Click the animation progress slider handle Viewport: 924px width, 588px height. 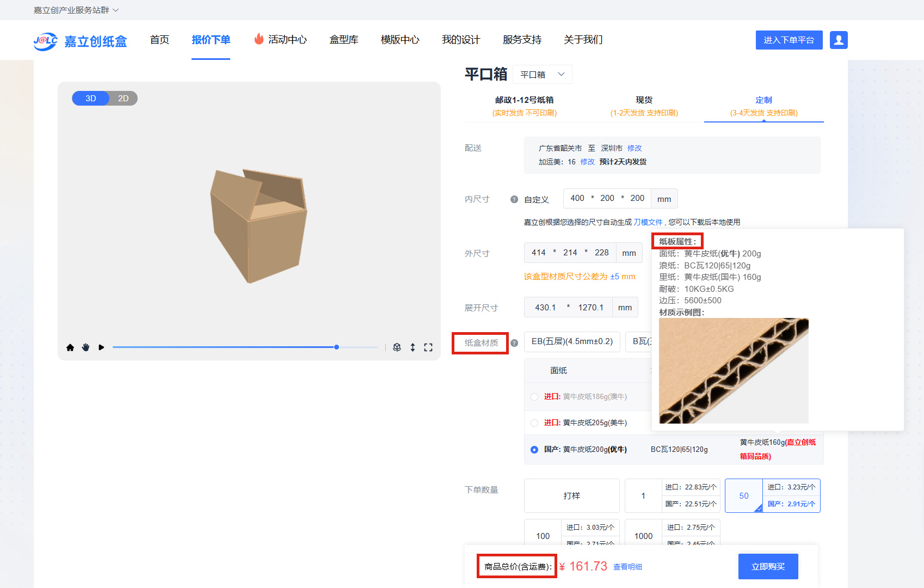[x=337, y=347]
